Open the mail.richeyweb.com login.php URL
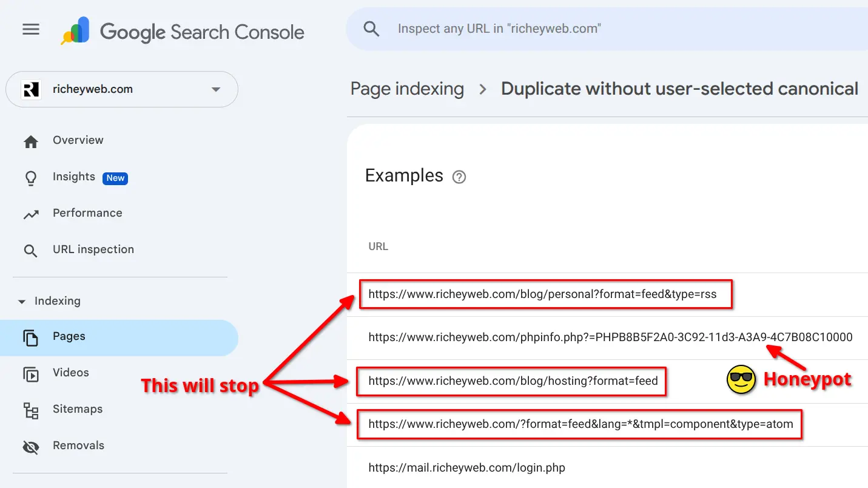Viewport: 868px width, 488px height. [x=466, y=468]
